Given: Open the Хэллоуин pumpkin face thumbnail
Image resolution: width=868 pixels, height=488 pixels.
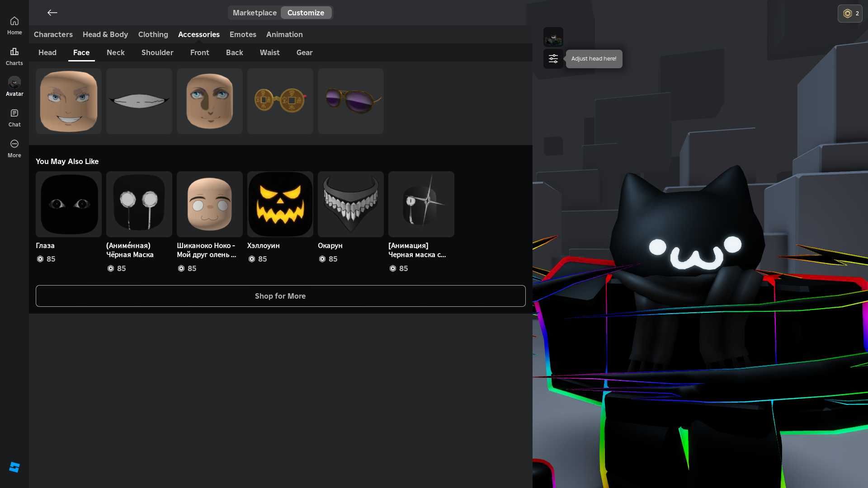Looking at the screenshot, I should point(280,204).
